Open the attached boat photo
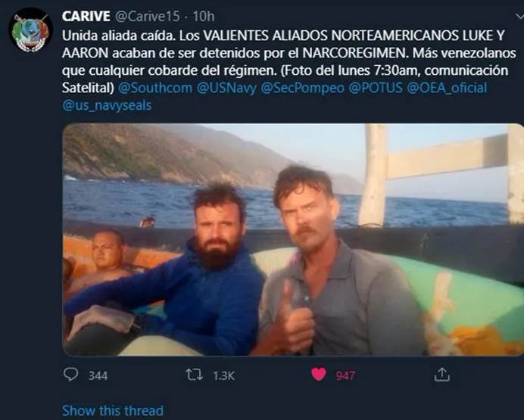 293,239
